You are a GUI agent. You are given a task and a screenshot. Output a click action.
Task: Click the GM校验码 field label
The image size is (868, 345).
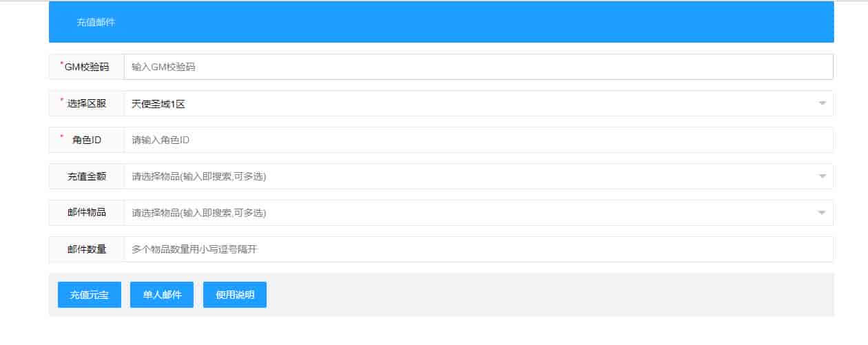pos(87,67)
